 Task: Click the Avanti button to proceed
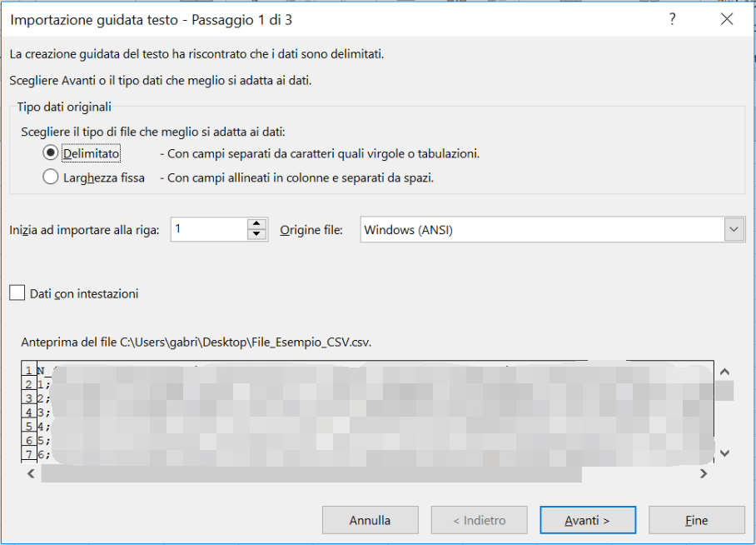587,519
